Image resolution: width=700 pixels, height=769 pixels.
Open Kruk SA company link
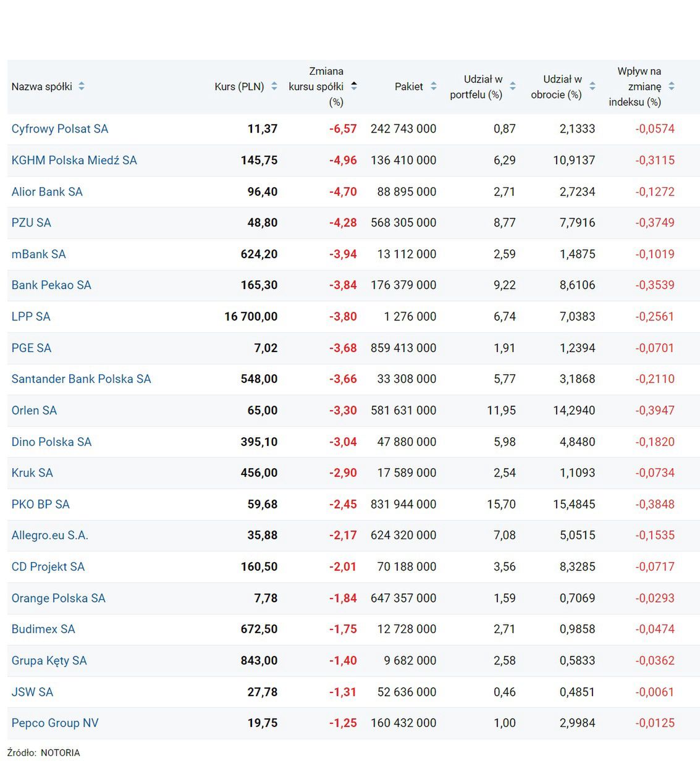point(32,473)
